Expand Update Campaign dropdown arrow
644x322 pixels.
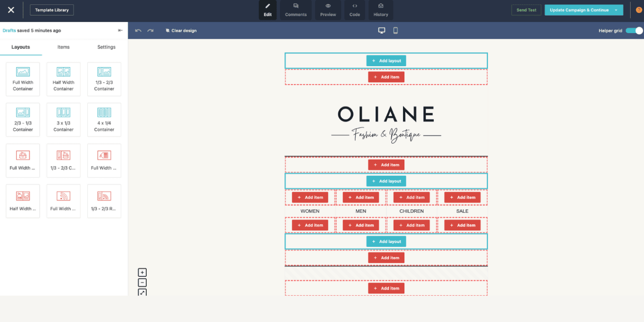coord(616,10)
